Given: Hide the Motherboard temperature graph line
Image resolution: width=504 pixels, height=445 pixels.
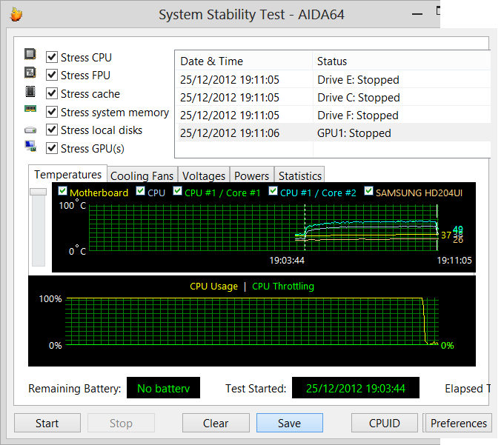Looking at the screenshot, I should [x=63, y=192].
